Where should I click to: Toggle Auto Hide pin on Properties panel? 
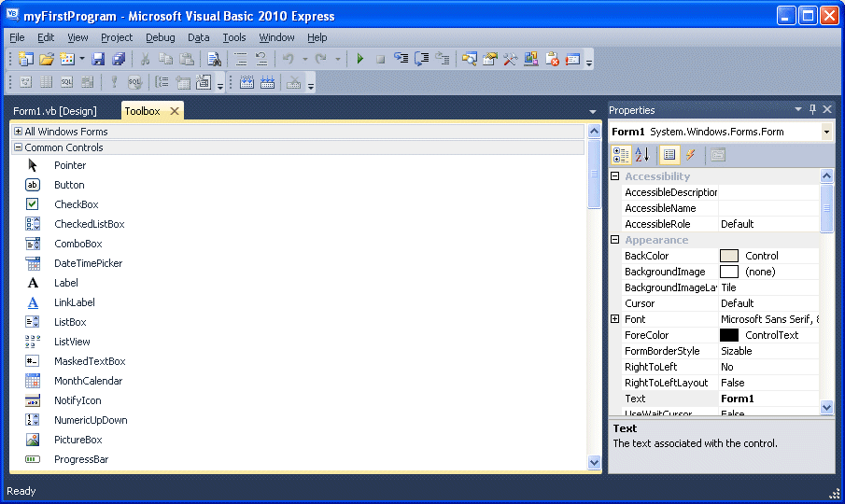click(812, 109)
